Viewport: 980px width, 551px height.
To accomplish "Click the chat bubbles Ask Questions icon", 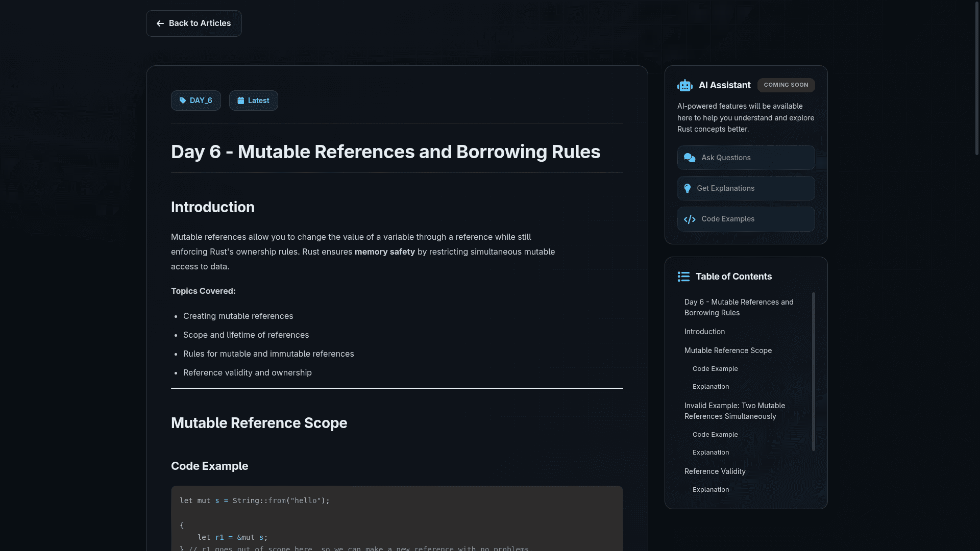I will pos(690,158).
